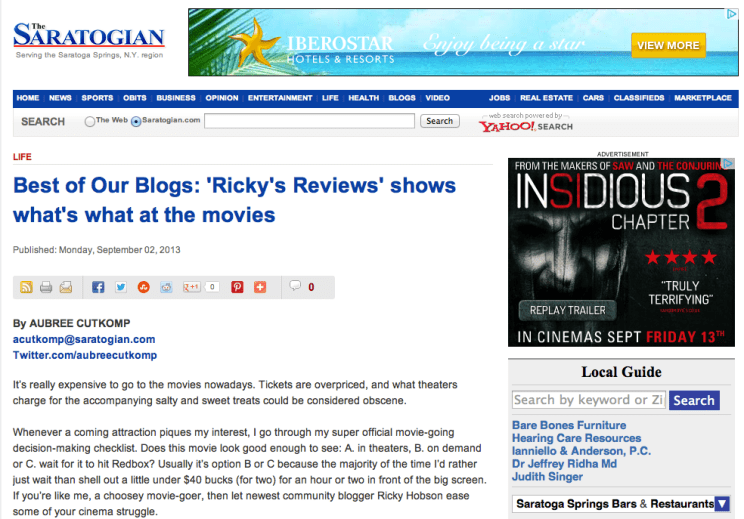Pin the article on Pinterest

[x=238, y=287]
